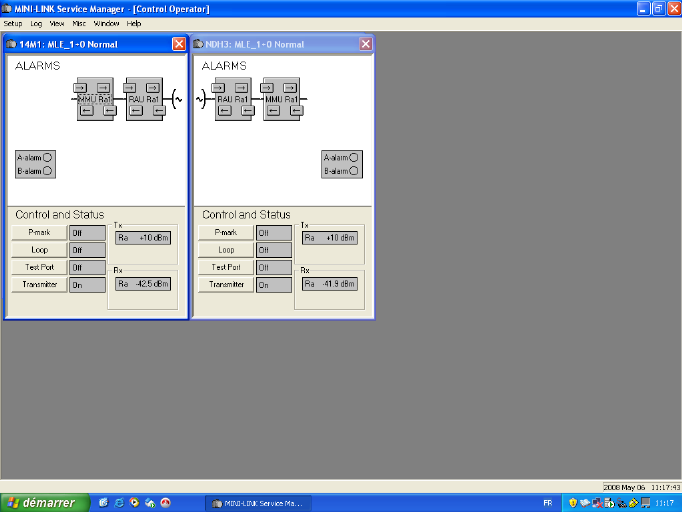This screenshot has width=682, height=512.
Task: Click P-mark button in 14M1 window
Action: tap(39, 232)
